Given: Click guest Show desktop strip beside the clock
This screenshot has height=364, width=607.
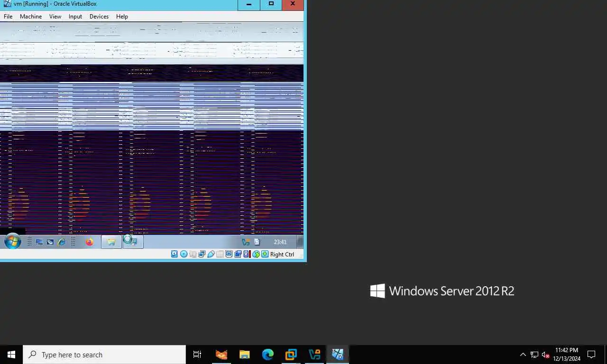Looking at the screenshot, I should 300,242.
